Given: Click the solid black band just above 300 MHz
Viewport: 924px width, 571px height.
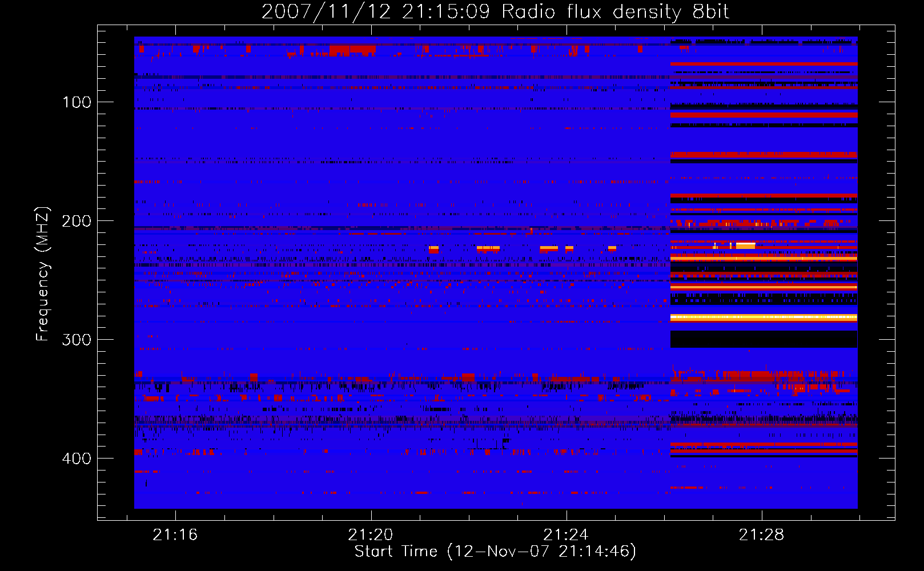Looking at the screenshot, I should (x=764, y=339).
